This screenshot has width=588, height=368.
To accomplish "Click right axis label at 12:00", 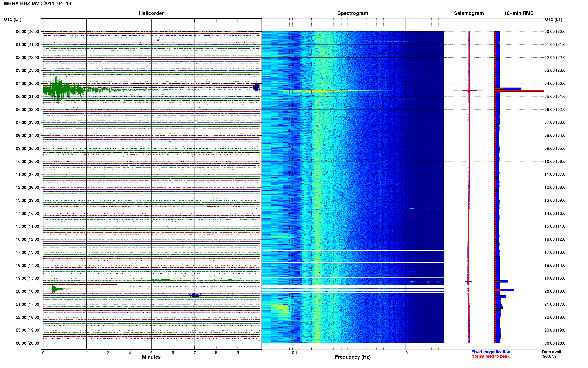I will [554, 187].
